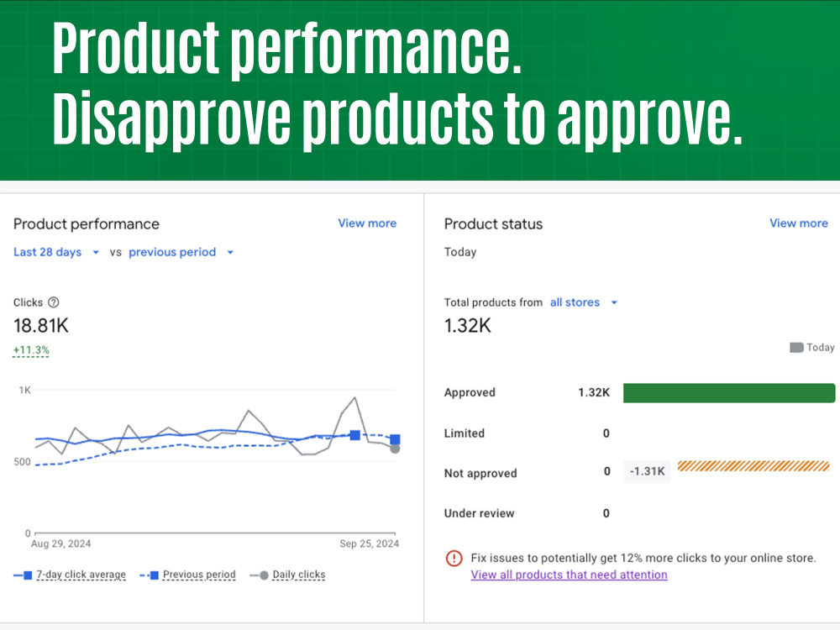Viewport: 840px width, 630px height.
Task: Open View all products that need attention
Action: (569, 575)
